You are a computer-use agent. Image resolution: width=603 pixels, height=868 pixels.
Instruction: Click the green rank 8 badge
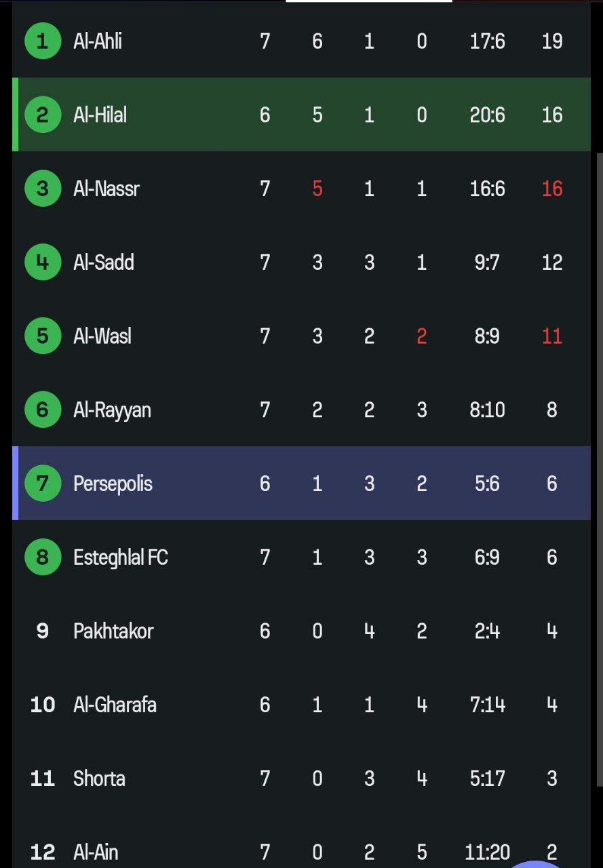(43, 557)
